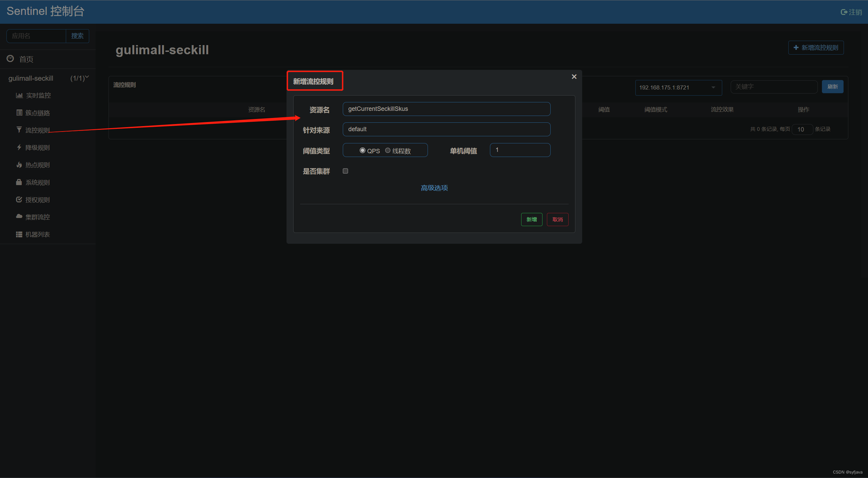Screen dimensions: 868x478
Task: Click the 资源名 column header in table
Action: pos(257,109)
